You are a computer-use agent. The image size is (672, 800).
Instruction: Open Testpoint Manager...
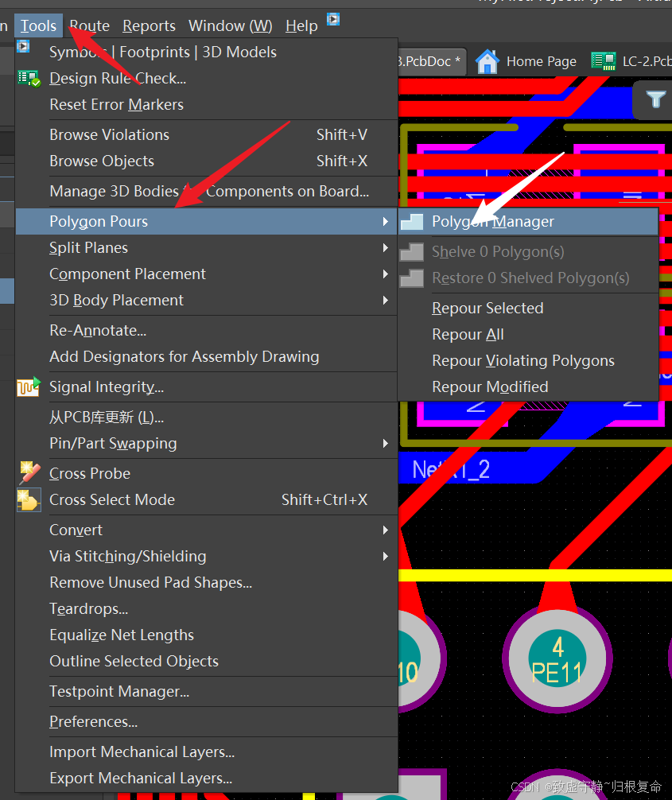(x=207, y=691)
